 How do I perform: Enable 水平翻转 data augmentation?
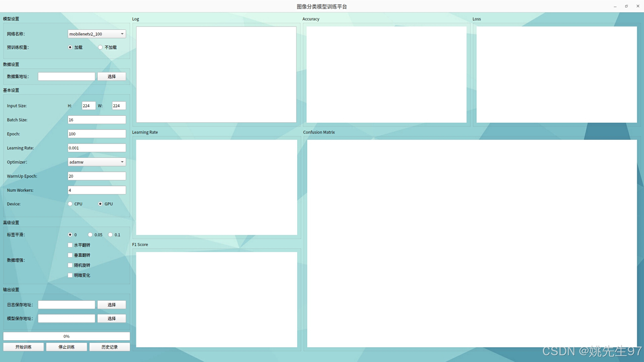point(70,245)
